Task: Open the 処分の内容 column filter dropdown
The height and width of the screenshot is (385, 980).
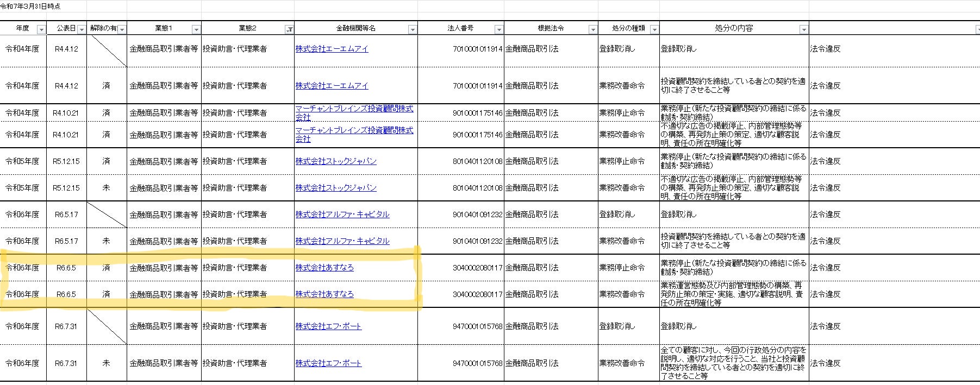Action: click(804, 29)
